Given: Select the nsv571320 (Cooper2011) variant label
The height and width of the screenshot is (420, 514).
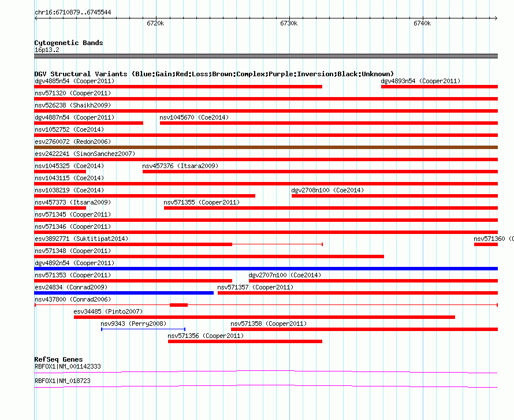Looking at the screenshot, I should pos(73,93).
